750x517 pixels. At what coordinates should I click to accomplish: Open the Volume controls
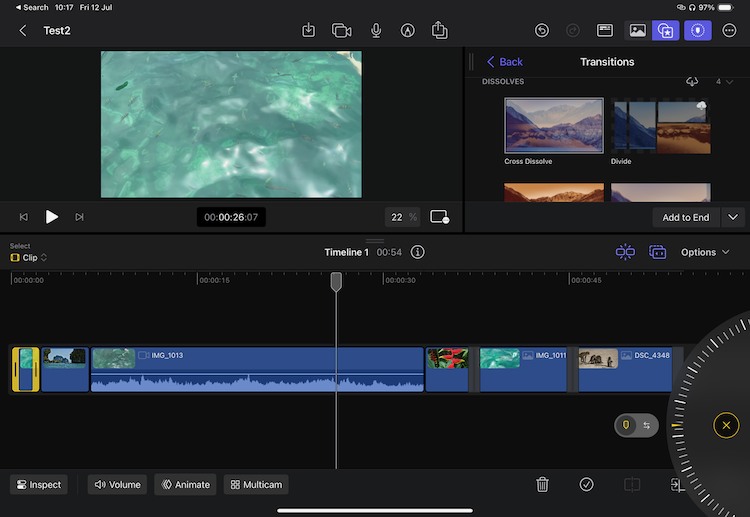tap(117, 484)
